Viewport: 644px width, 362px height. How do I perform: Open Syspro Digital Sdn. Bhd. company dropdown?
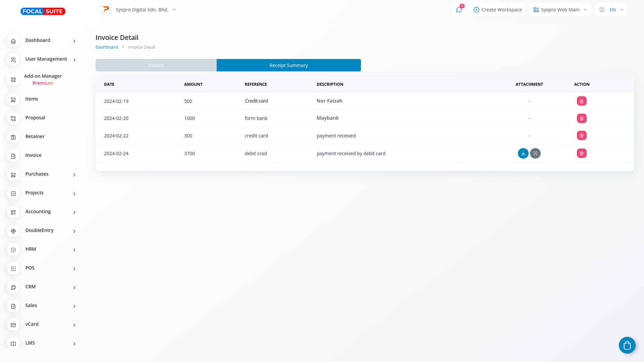coord(139,10)
